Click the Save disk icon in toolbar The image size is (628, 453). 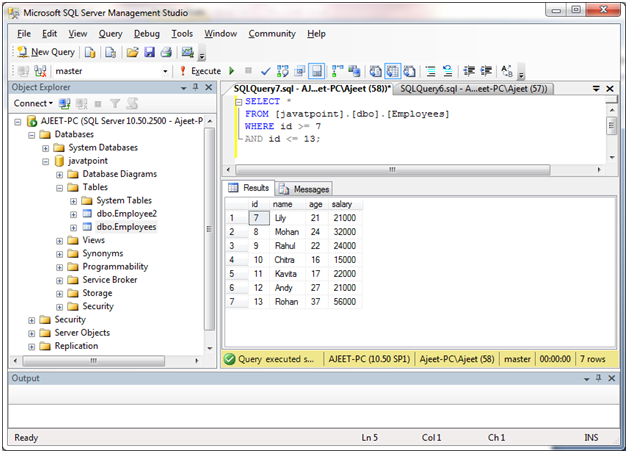pos(149,52)
